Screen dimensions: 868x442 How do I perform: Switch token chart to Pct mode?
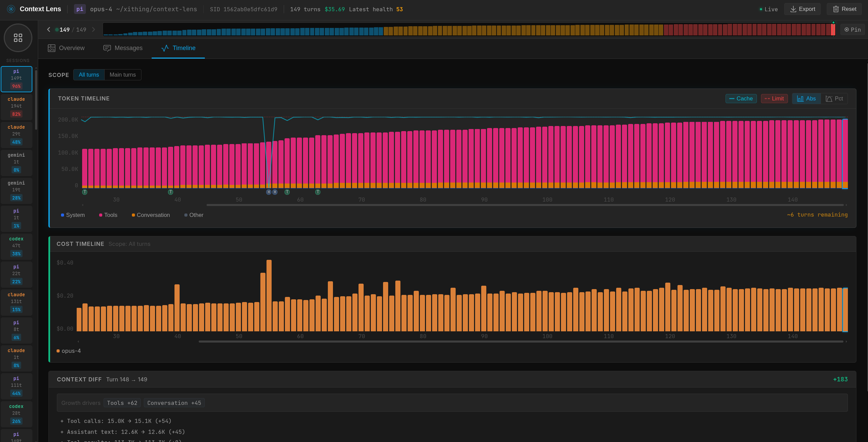coord(834,98)
